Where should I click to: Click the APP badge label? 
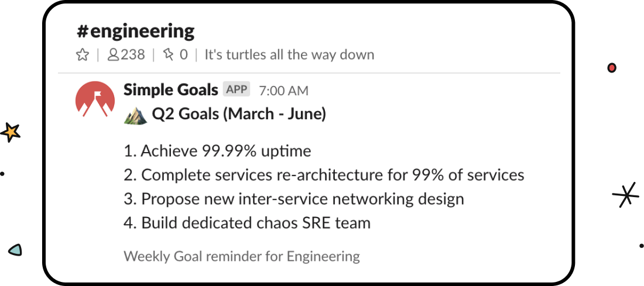click(x=237, y=89)
